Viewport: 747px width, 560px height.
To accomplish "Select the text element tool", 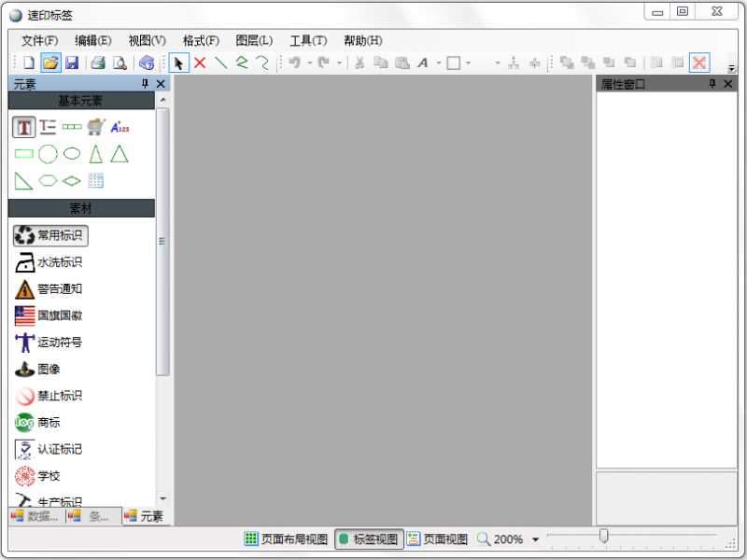I will (x=24, y=127).
